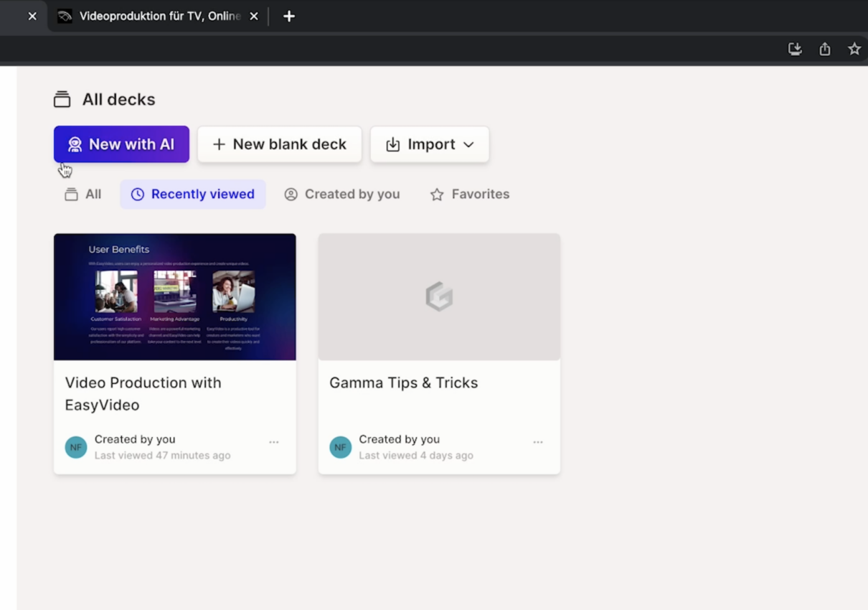
Task: Open a new browser tab
Action: pyautogui.click(x=289, y=16)
